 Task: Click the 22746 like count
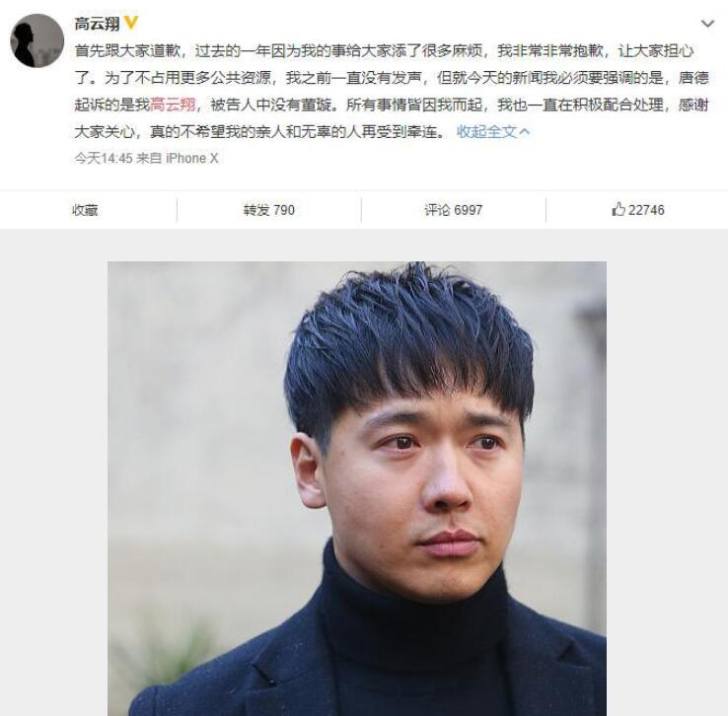(646, 210)
